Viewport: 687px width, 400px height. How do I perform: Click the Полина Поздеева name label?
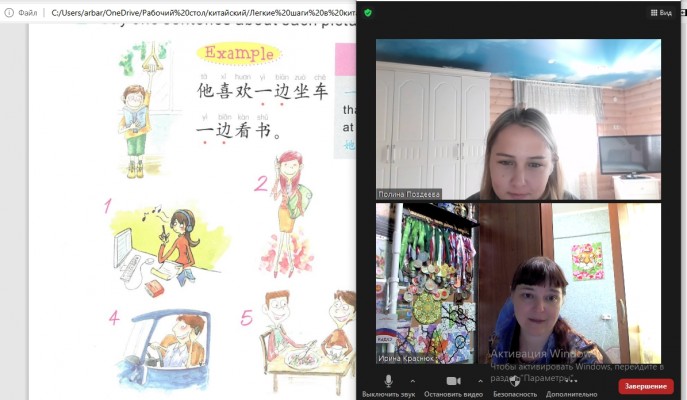[x=409, y=194]
